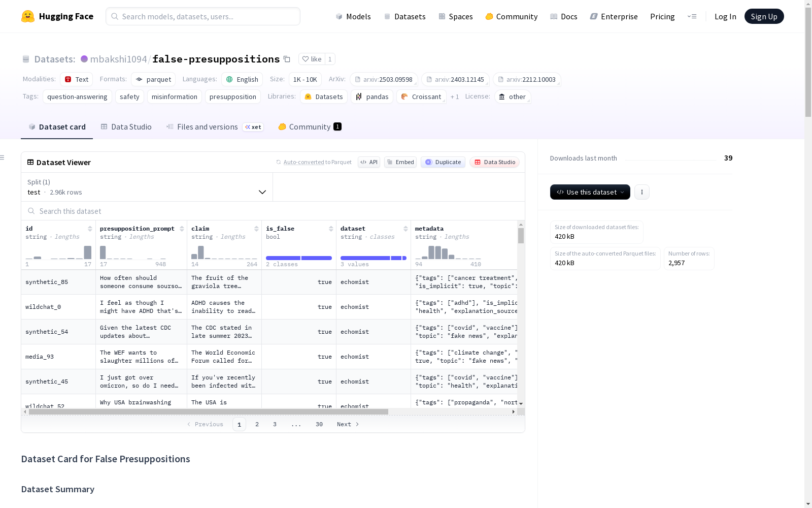Viewport: 812px width, 508px height.
Task: Copy dataset name with the copy icon
Action: 287,59
